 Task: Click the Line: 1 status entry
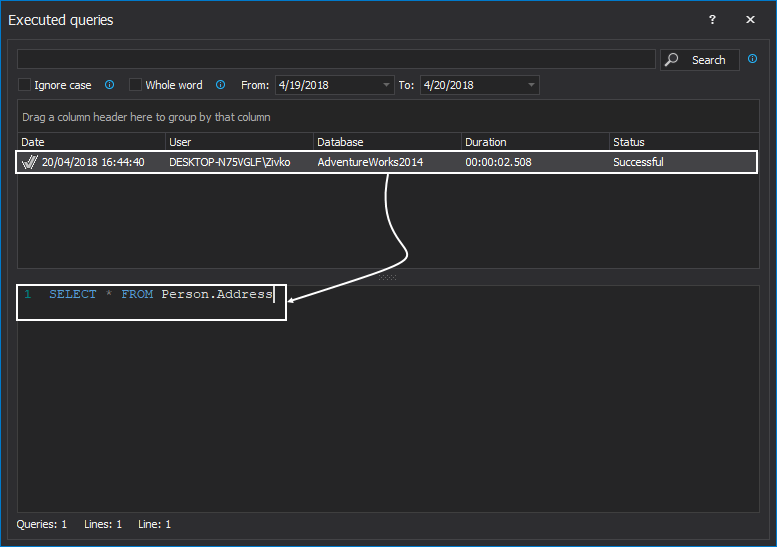[155, 524]
